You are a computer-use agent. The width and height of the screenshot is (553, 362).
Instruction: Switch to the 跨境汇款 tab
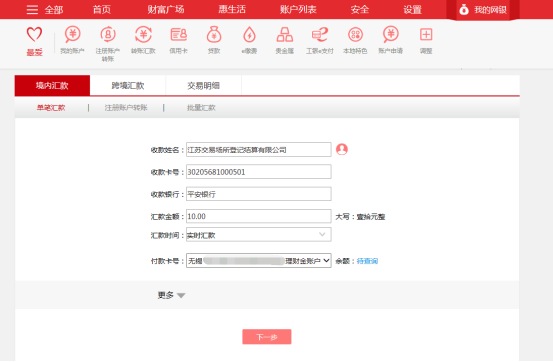point(128,85)
